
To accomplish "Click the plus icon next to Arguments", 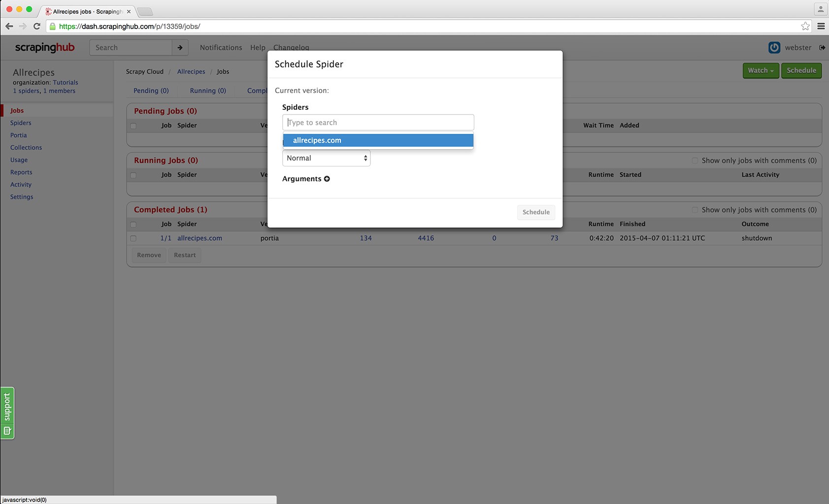I will [327, 179].
